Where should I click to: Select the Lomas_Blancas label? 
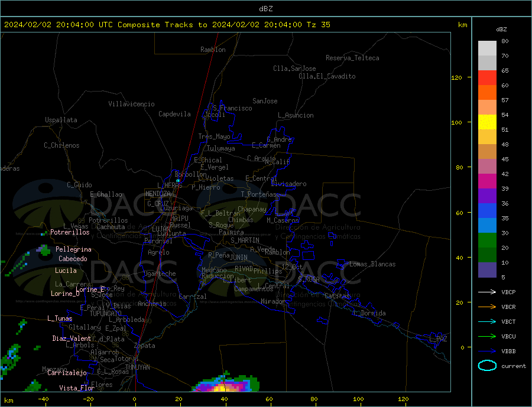click(372, 264)
